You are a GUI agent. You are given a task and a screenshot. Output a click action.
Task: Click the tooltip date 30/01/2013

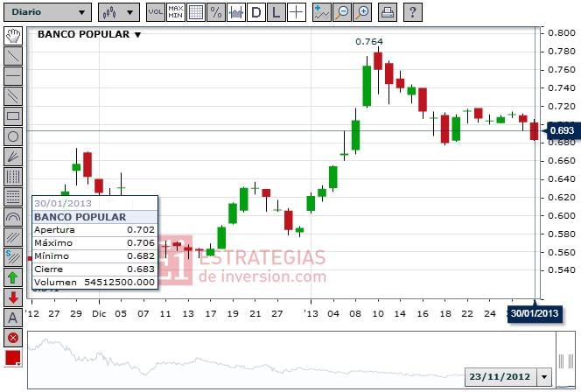pyautogui.click(x=63, y=203)
